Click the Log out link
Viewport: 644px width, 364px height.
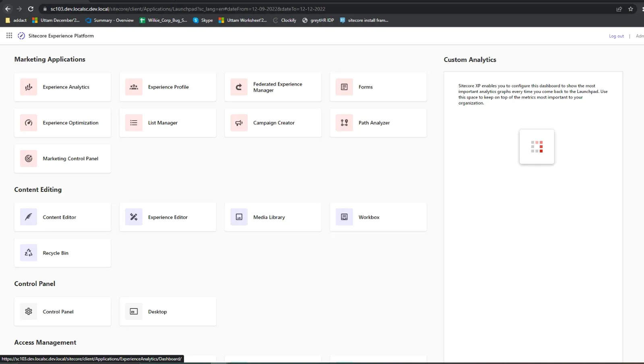pos(616,36)
